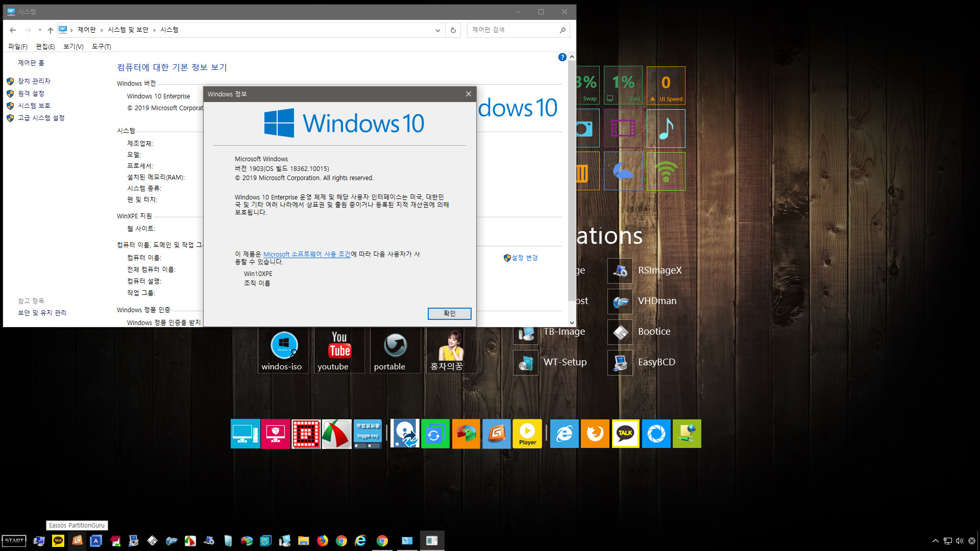Open File Explorer folder on taskbar
980x551 pixels.
coord(304,541)
